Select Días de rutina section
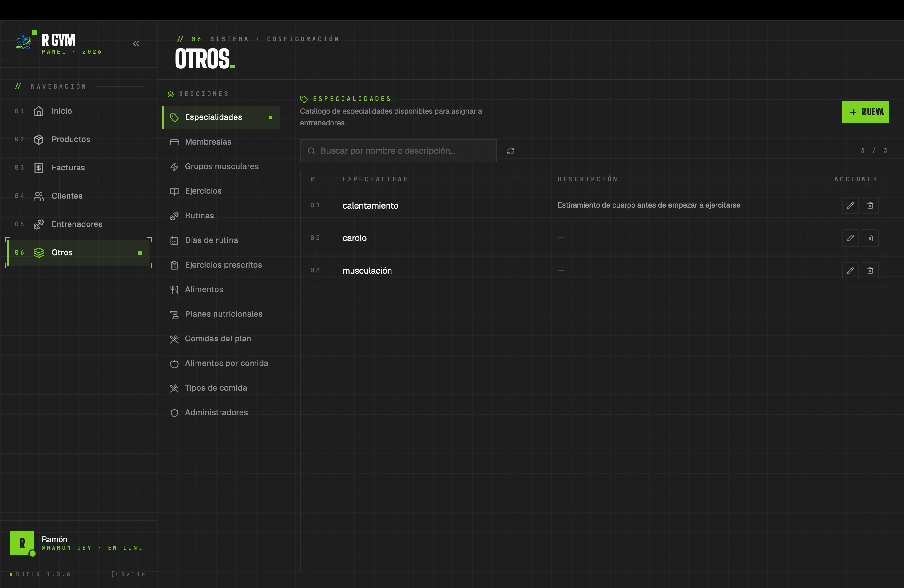 point(221,240)
